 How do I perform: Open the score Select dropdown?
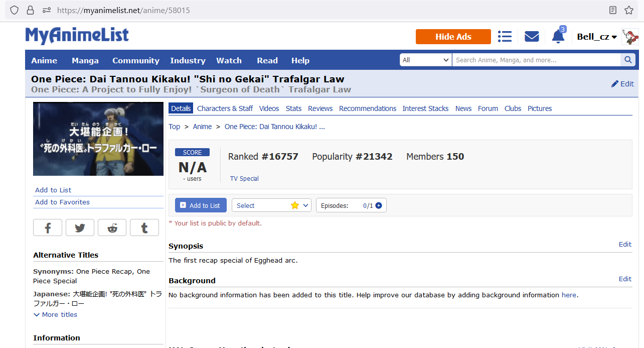[271, 205]
